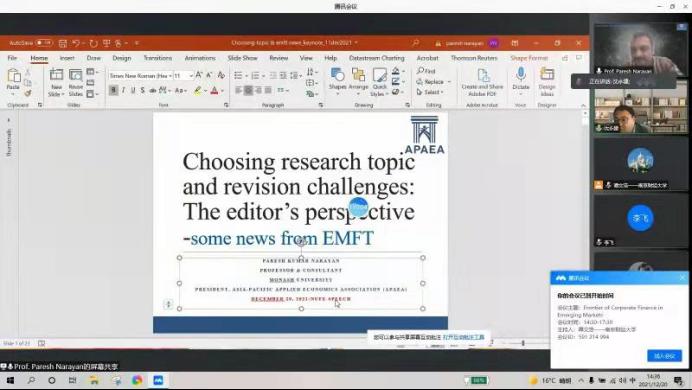Screen dimensions: 692x390
Task: Switch to the Transitions tab
Action: click(x=158, y=58)
